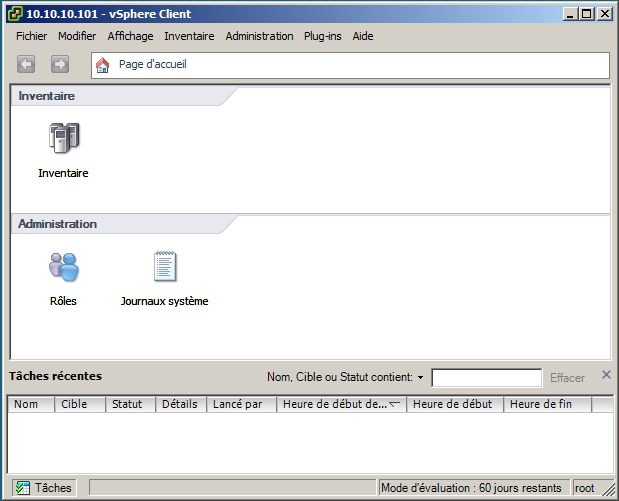Open the Journaux système notepad icon
The width and height of the screenshot is (619, 501).
point(165,266)
